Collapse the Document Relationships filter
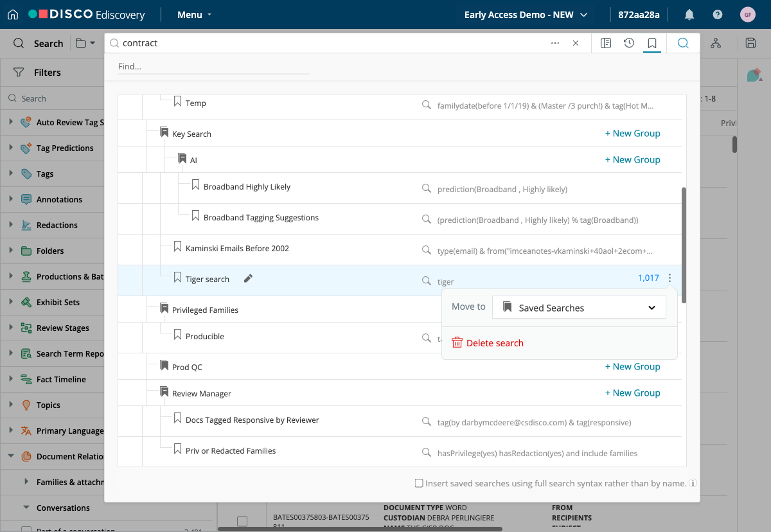The width and height of the screenshot is (771, 532). point(11,456)
